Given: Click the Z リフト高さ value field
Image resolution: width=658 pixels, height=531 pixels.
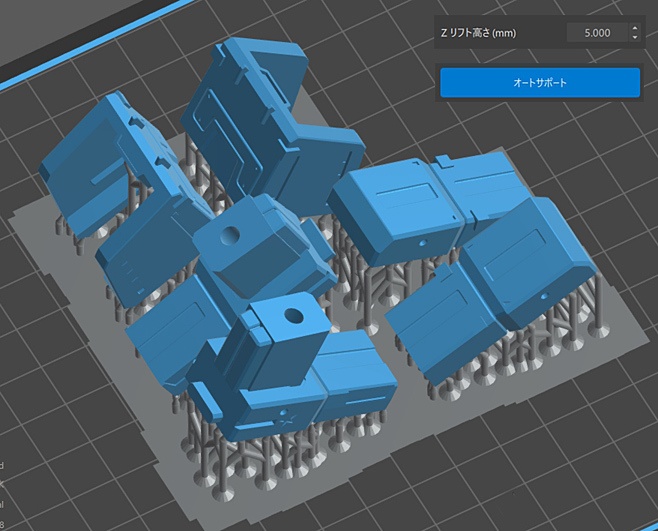Looking at the screenshot, I should tap(597, 33).
